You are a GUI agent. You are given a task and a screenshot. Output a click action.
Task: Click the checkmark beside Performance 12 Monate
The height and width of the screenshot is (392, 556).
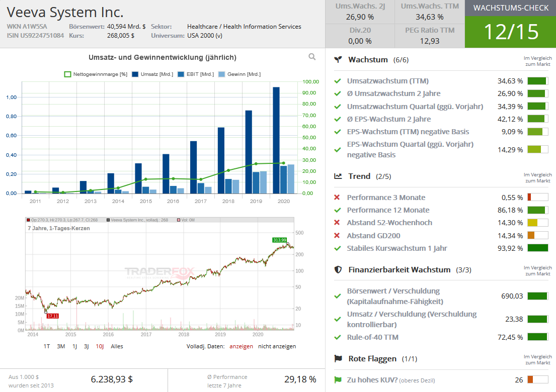point(338,210)
